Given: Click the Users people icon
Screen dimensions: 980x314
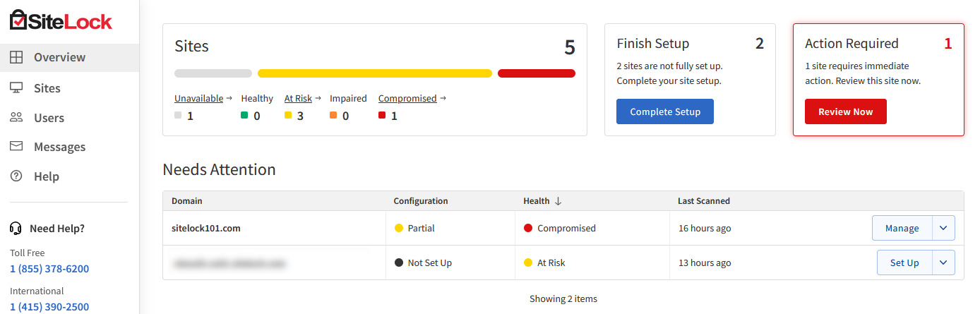Looking at the screenshot, I should 16,118.
